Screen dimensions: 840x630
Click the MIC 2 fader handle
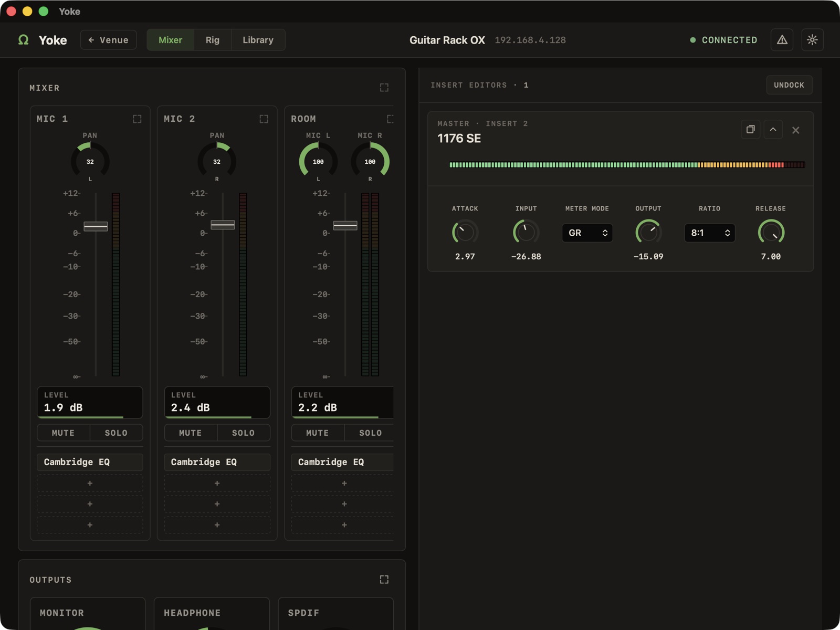(223, 225)
